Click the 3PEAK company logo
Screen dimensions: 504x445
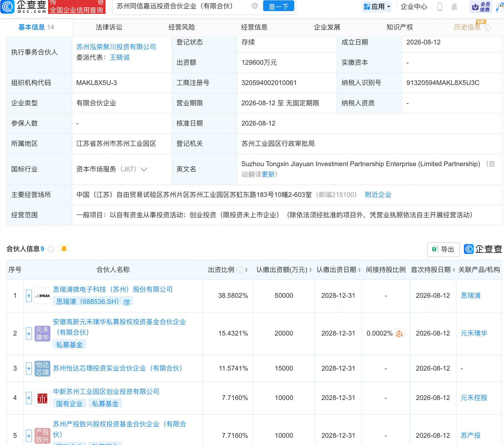[x=43, y=296]
